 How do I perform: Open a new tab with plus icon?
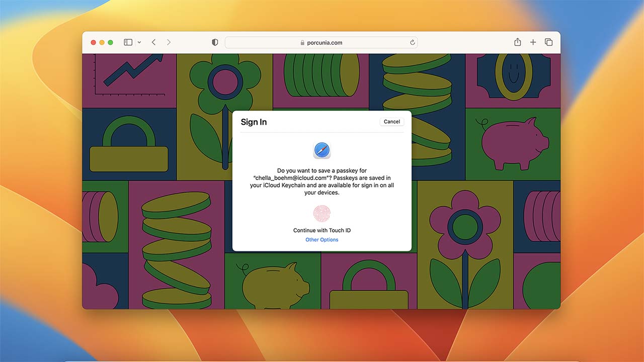point(533,42)
